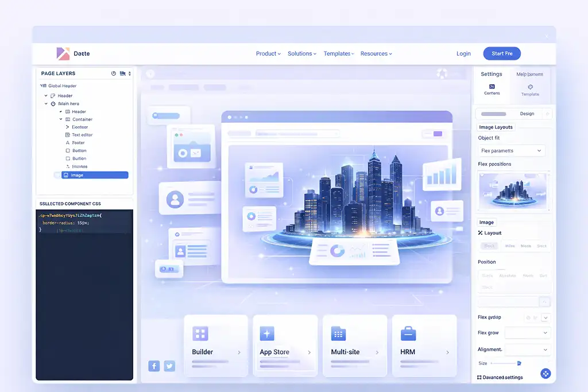Click the Facebook icon at the canvas bottom
The width and height of the screenshot is (588, 392).
(x=154, y=366)
